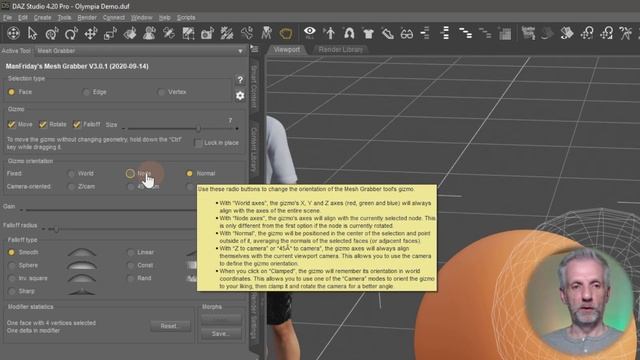
Task: Click the stacked squares grid toolbar icon
Action: tap(505, 33)
